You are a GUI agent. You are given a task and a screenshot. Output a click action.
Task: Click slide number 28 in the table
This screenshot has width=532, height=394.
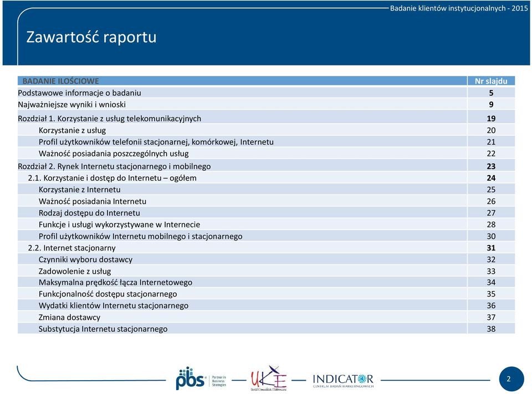pos(491,224)
